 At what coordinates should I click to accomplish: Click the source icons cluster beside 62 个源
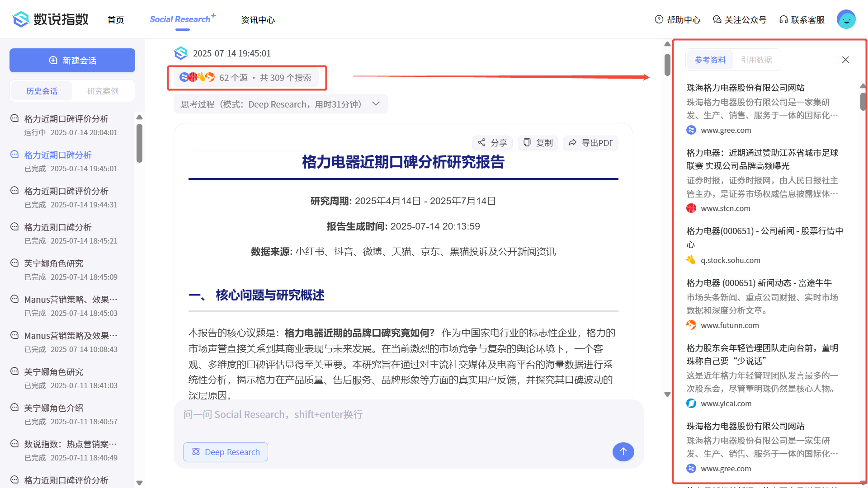(197, 77)
